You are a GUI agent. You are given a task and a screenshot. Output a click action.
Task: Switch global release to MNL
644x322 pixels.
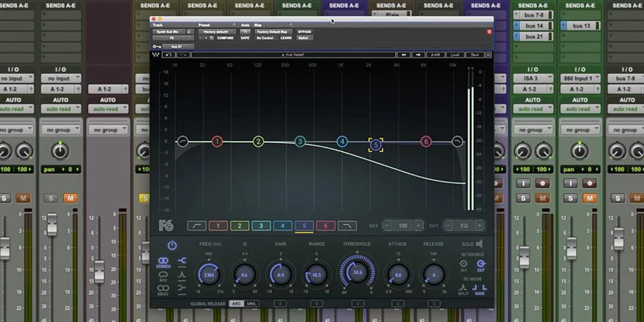click(251, 304)
